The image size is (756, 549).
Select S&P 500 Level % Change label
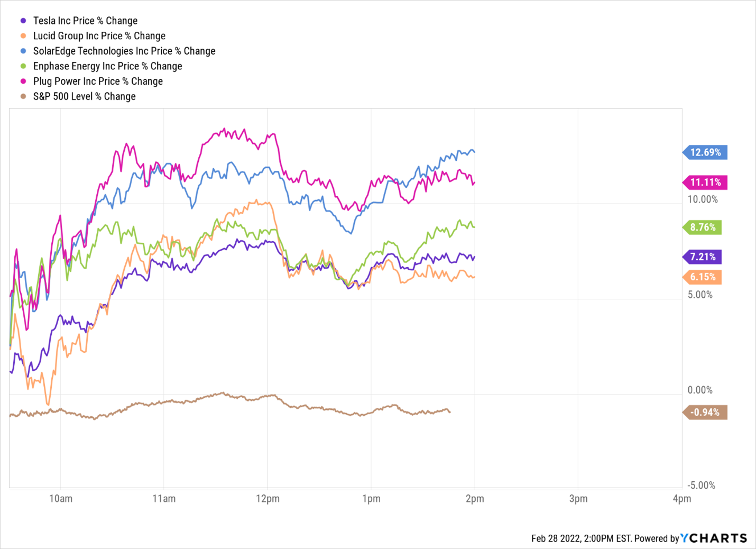click(84, 96)
